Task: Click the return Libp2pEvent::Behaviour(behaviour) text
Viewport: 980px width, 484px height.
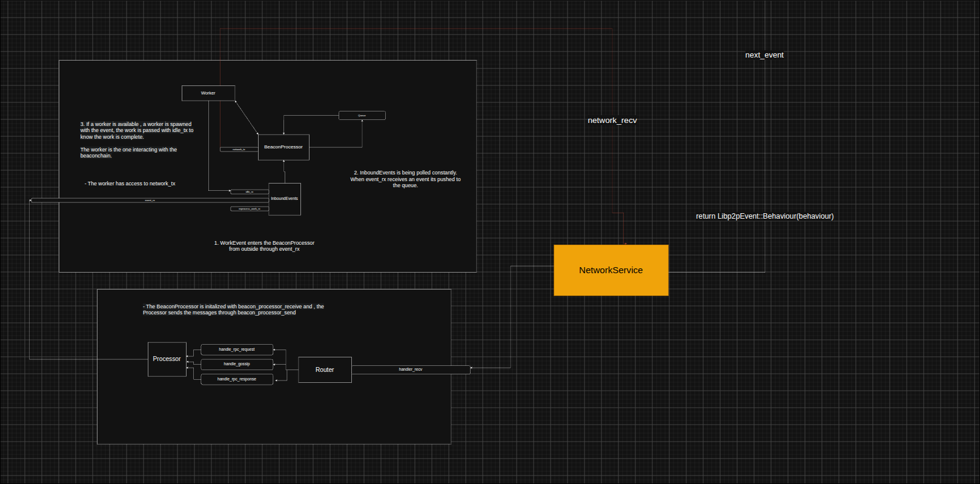Action: pyautogui.click(x=765, y=216)
